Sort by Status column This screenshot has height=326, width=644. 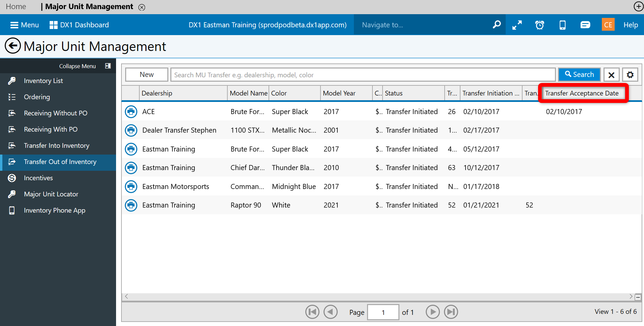click(x=414, y=93)
